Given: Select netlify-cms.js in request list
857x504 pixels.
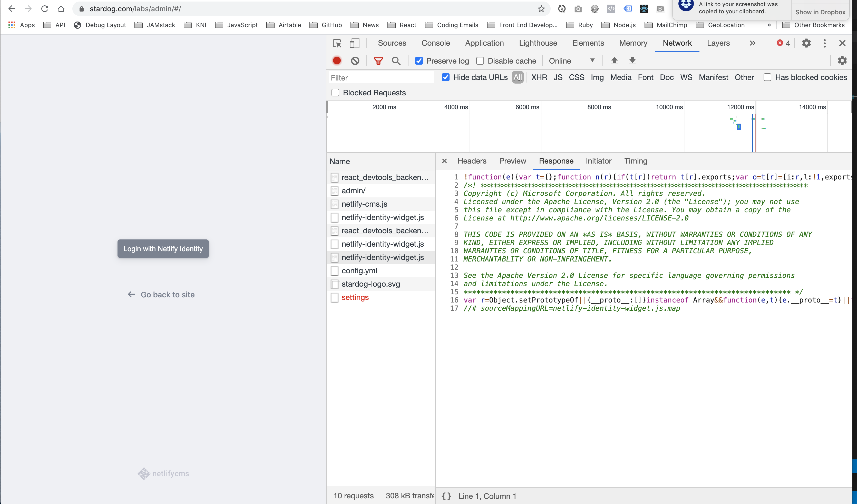Looking at the screenshot, I should [364, 204].
